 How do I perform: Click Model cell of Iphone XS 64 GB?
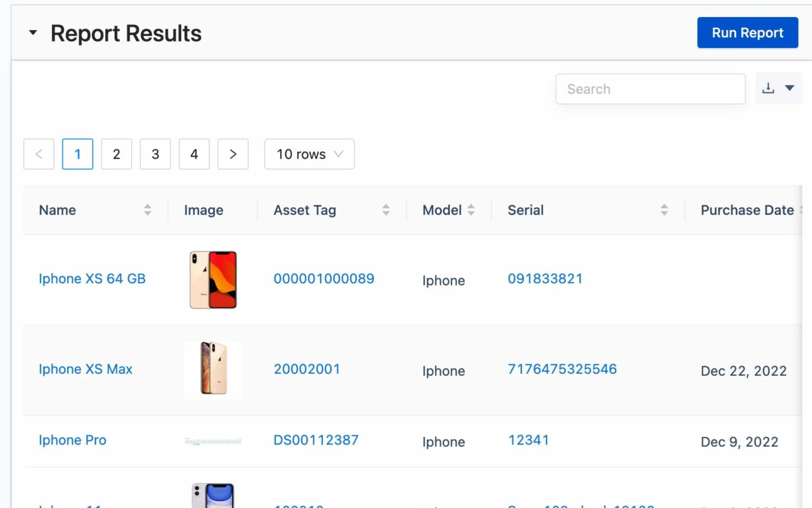pos(444,281)
